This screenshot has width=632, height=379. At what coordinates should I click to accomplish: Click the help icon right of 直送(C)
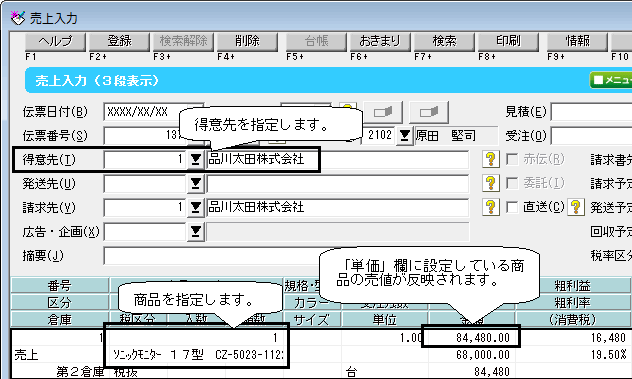click(x=576, y=207)
